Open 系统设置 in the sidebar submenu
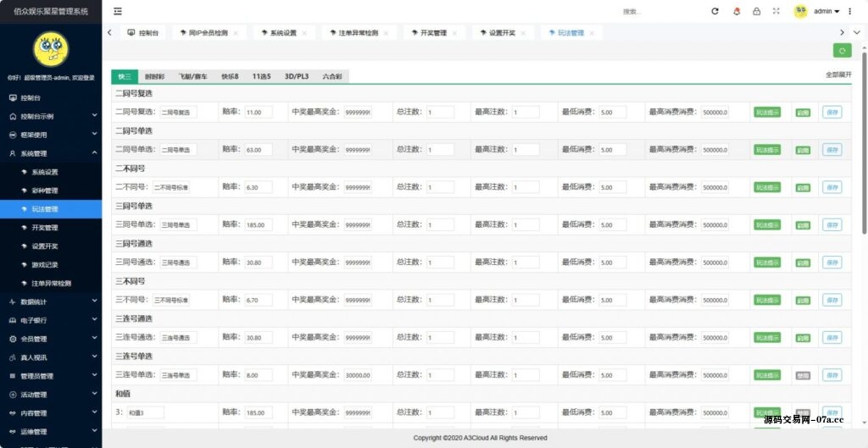 (x=51, y=172)
